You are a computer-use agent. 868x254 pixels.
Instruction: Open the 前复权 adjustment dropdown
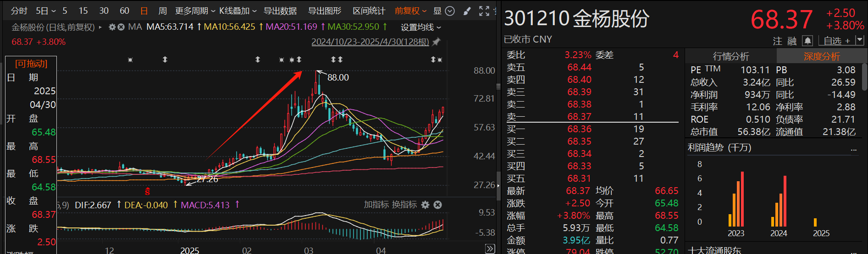click(410, 11)
